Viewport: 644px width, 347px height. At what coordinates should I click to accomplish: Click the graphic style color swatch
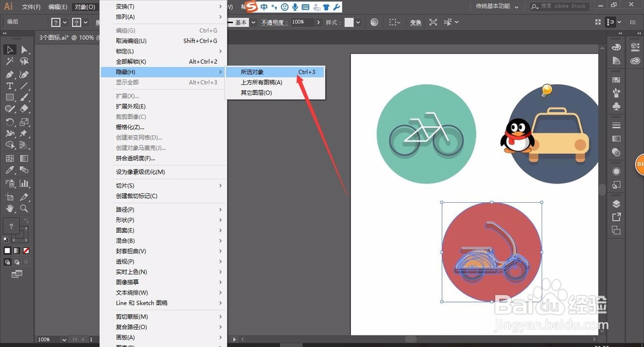[x=348, y=22]
